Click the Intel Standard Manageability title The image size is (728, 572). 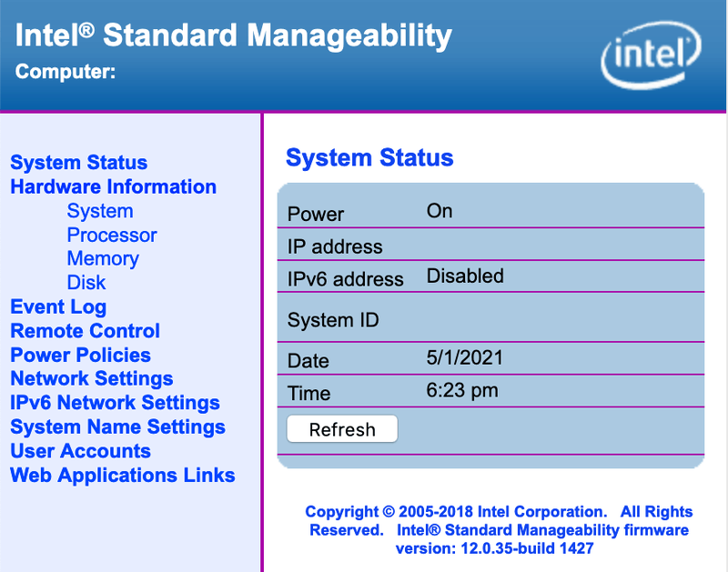[x=234, y=35]
